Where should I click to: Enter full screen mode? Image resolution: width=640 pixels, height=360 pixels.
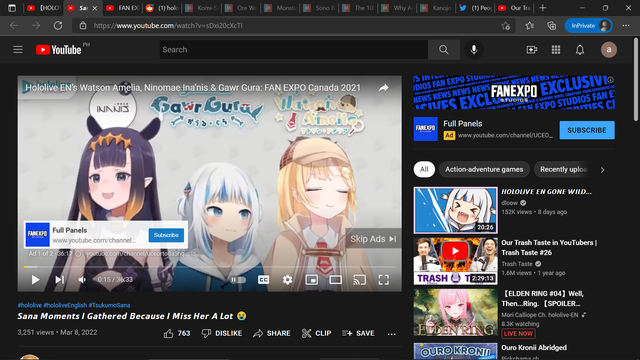(383, 280)
